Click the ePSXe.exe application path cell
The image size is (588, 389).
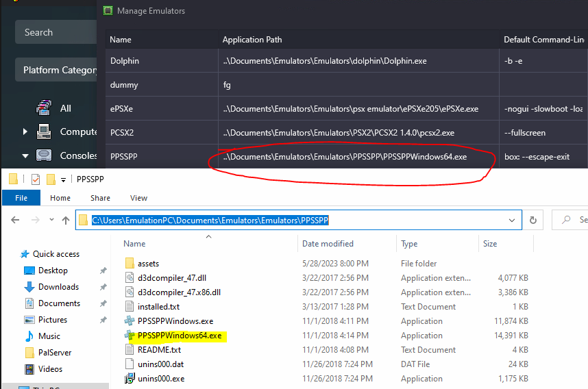pos(358,109)
